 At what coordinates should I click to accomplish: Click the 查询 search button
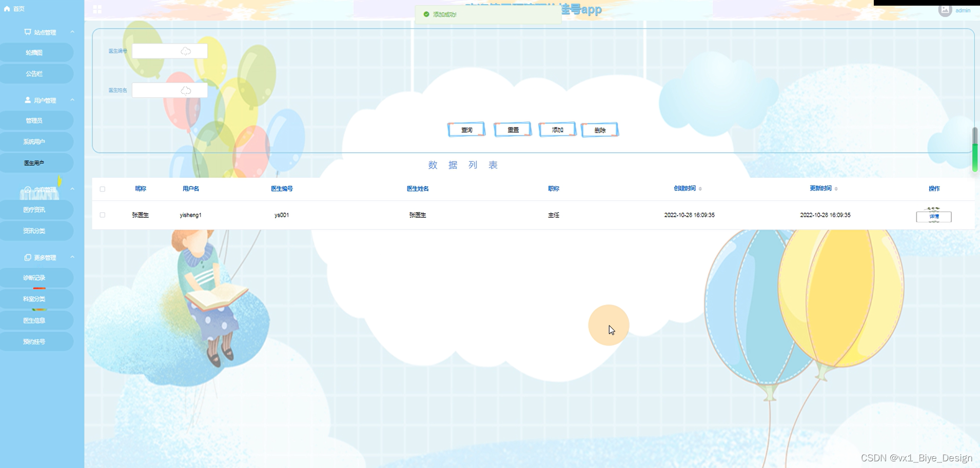pyautogui.click(x=466, y=130)
